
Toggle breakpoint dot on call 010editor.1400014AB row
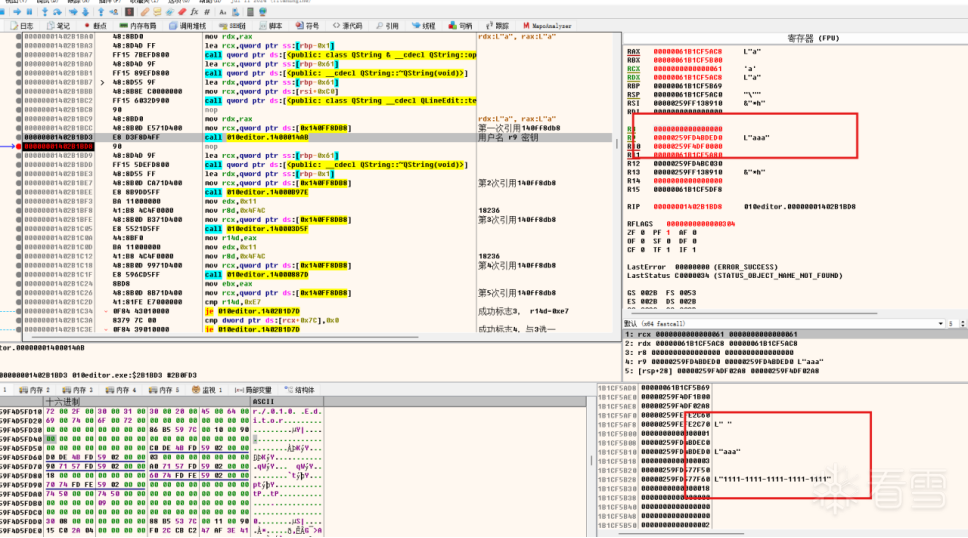pos(19,137)
